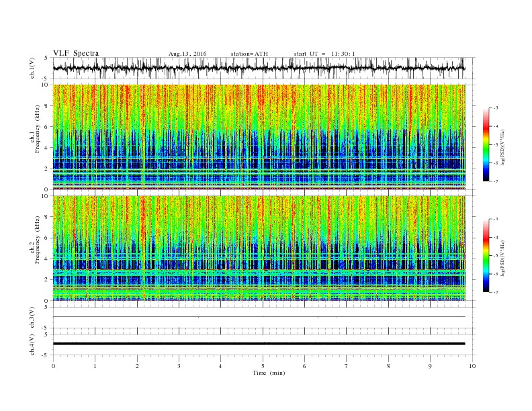Click the time axis tick label "2"
532x411 pixels.
pyautogui.click(x=137, y=366)
